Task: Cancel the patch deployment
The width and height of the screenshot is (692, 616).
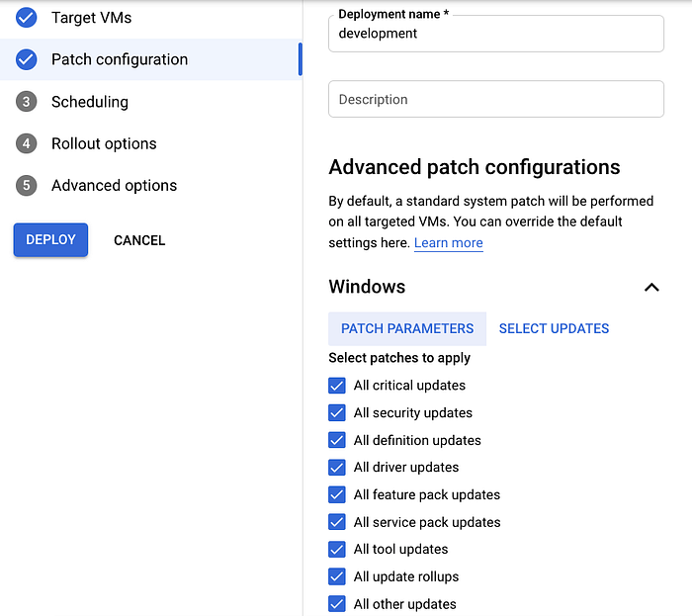Action: point(139,240)
